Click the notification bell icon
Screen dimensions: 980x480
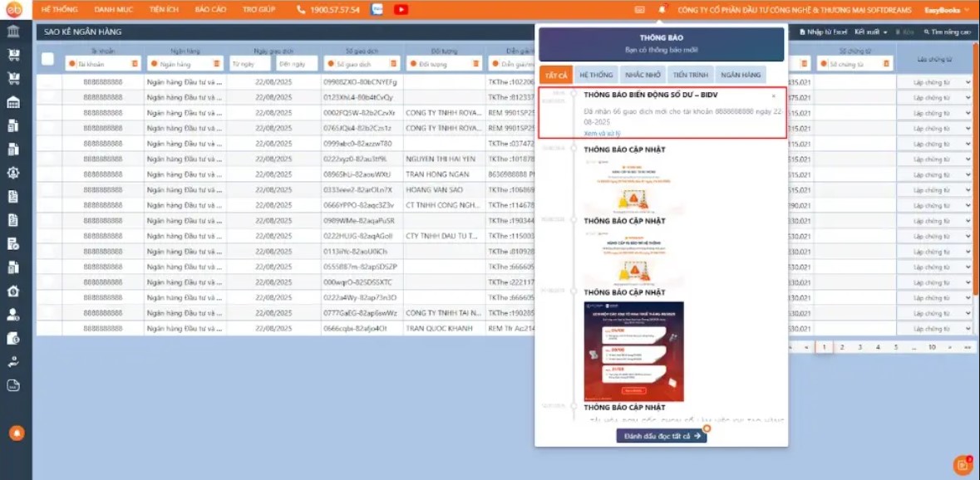[662, 10]
